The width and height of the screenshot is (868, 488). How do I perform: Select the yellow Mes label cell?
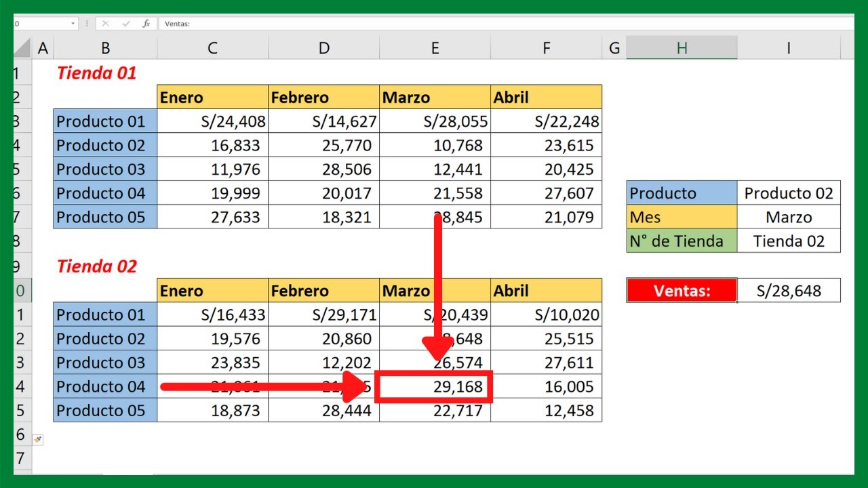682,217
